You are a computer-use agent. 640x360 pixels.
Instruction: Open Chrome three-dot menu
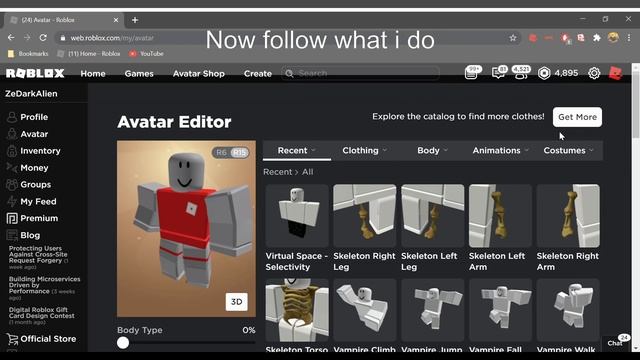629,38
